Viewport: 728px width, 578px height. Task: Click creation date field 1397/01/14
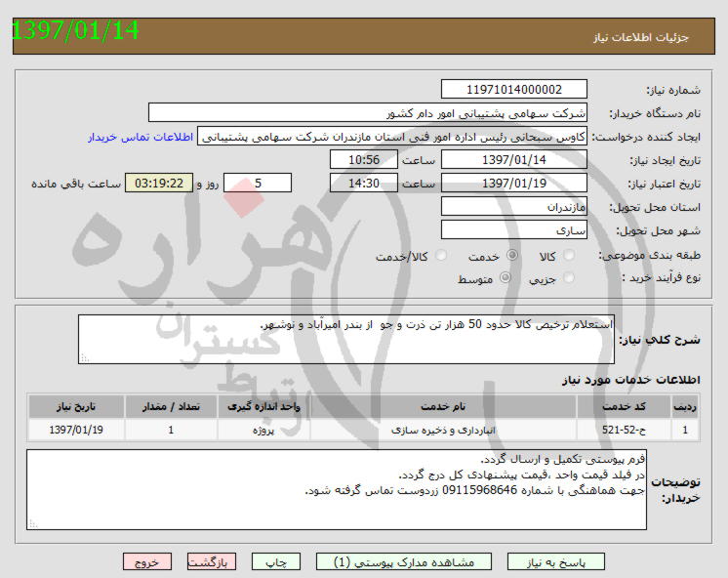[x=514, y=160]
